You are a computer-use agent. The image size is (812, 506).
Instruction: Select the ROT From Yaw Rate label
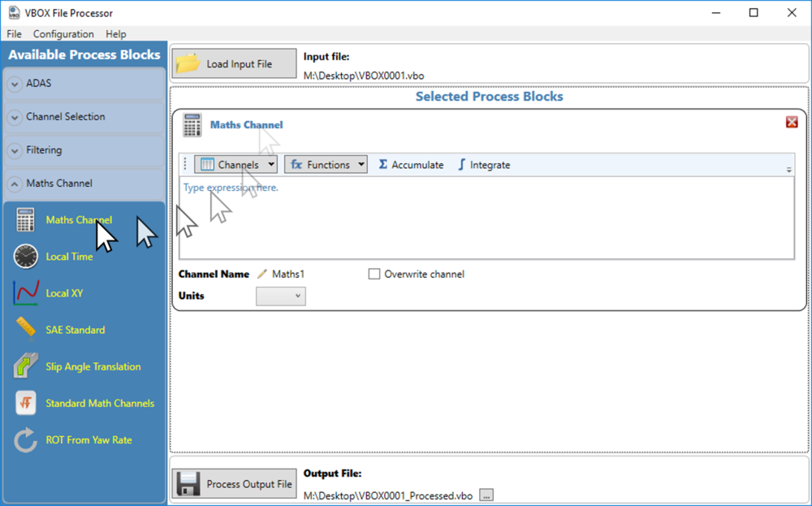point(89,440)
